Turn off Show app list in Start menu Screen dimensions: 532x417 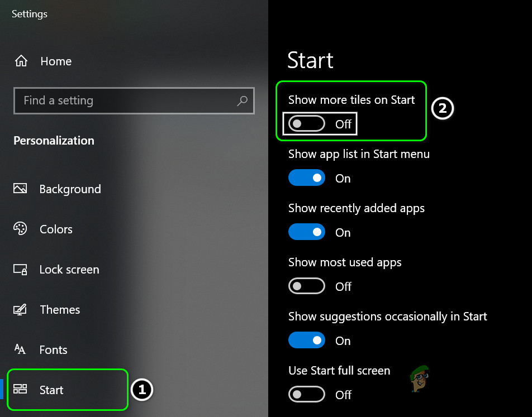coord(307,178)
